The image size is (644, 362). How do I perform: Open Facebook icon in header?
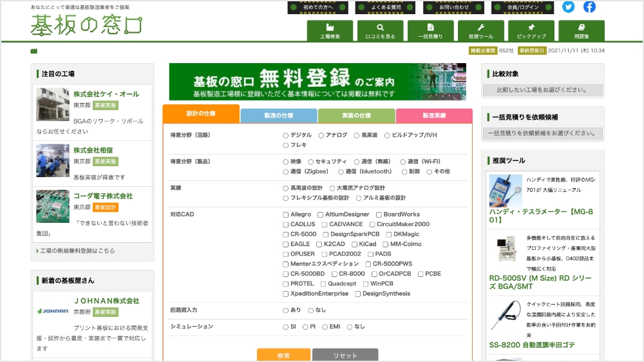click(589, 7)
